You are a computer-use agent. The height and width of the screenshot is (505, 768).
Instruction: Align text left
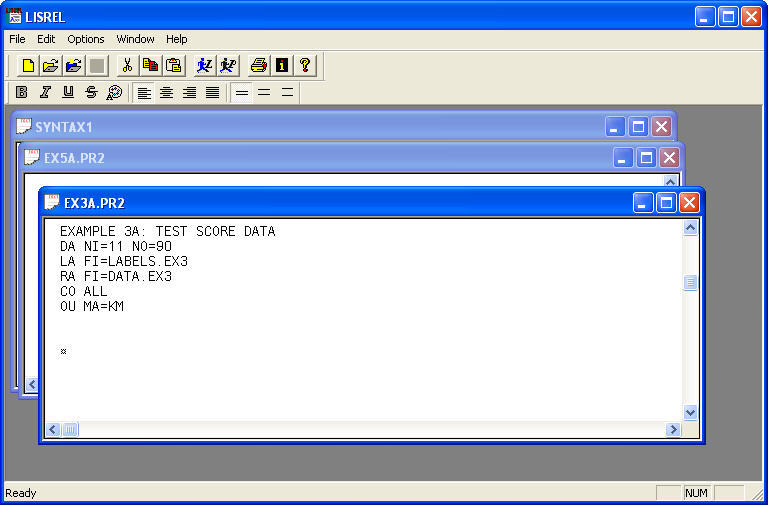[x=144, y=92]
